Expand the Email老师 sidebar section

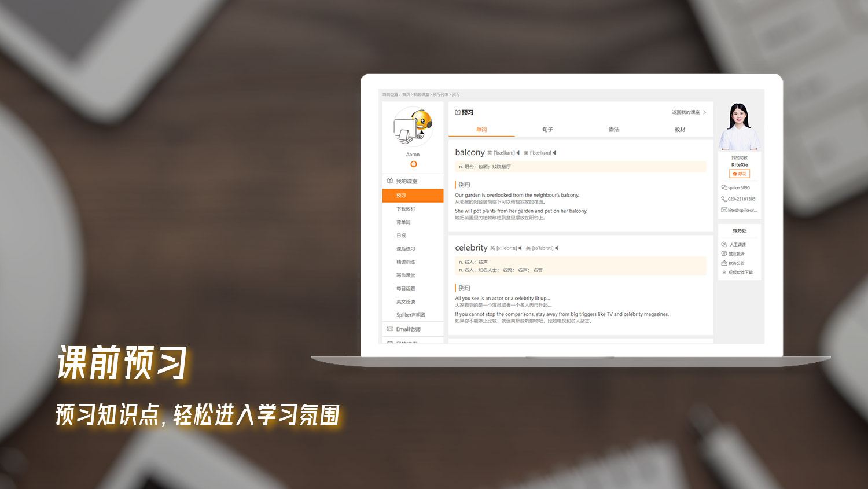(x=408, y=329)
